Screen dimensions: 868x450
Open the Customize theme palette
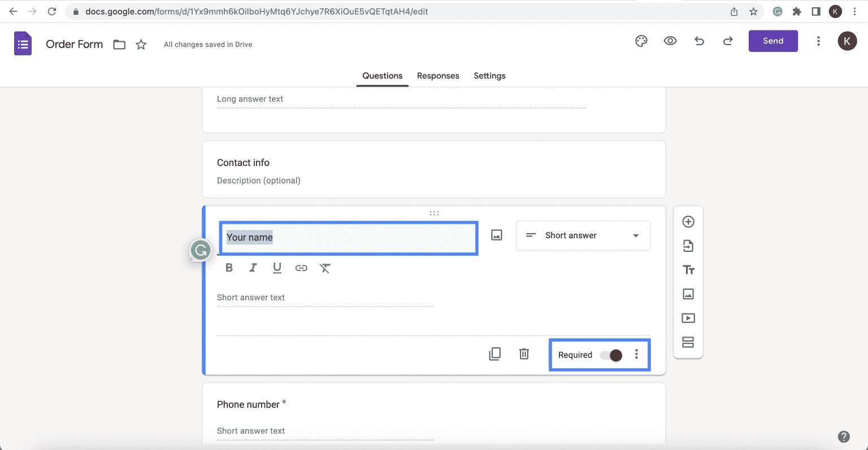click(x=641, y=41)
